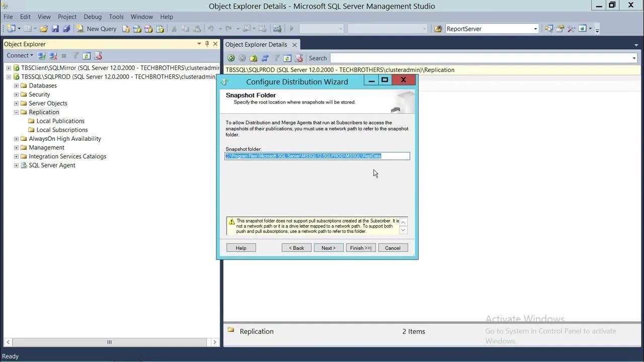This screenshot has height=362, width=644.
Task: Expand the TBSClient\SQLMirror server node
Action: [x=9, y=68]
